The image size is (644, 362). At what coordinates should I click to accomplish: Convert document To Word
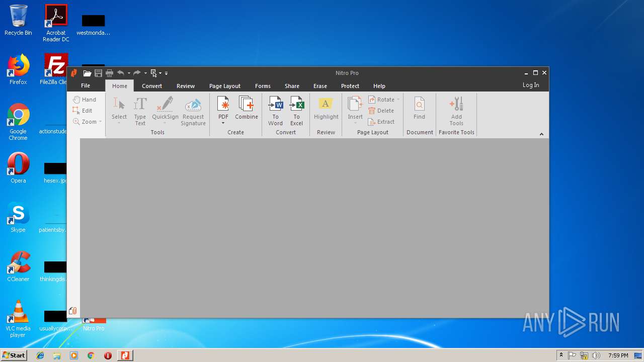click(275, 111)
